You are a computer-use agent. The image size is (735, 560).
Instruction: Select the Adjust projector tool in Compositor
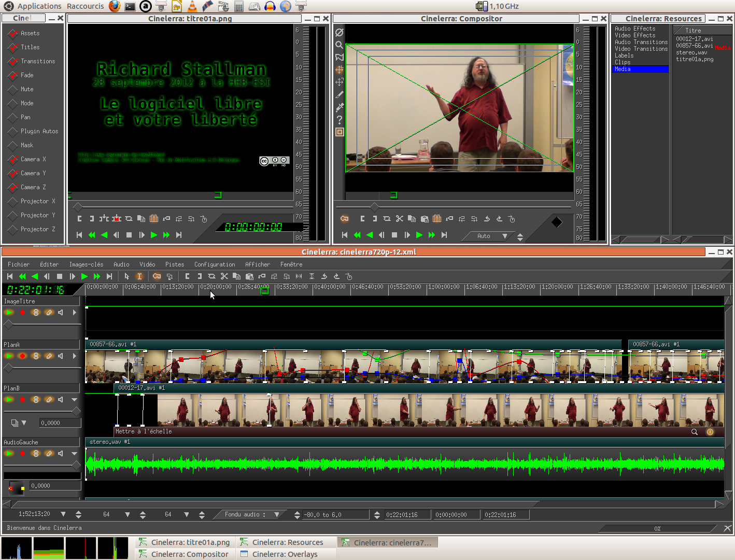click(340, 82)
